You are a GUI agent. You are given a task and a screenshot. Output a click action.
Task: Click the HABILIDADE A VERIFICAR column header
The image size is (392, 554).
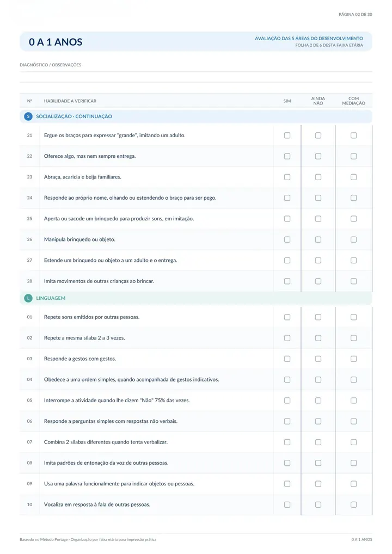70,101
